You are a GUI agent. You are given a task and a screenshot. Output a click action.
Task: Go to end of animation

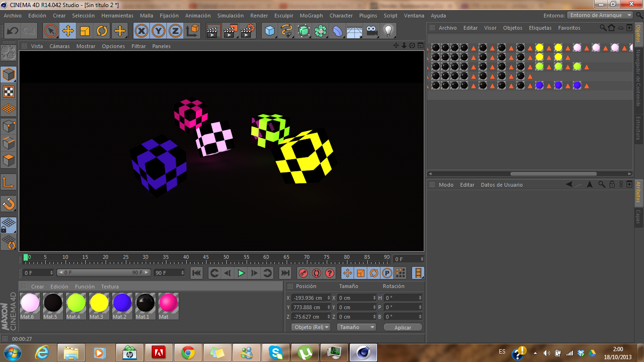click(285, 273)
